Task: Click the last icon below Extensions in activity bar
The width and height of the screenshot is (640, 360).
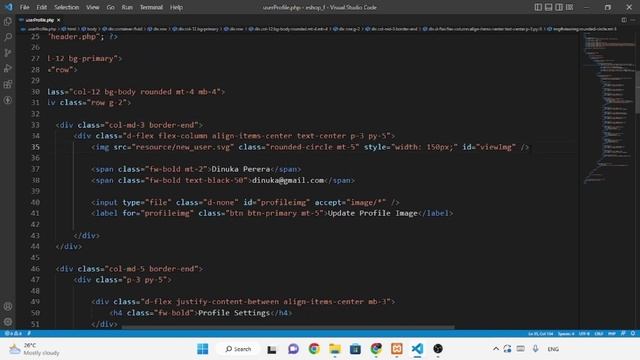Action: click(x=8, y=100)
